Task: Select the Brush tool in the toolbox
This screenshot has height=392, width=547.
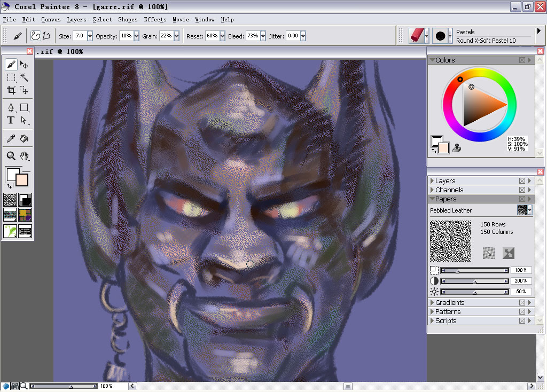Action: (x=11, y=65)
